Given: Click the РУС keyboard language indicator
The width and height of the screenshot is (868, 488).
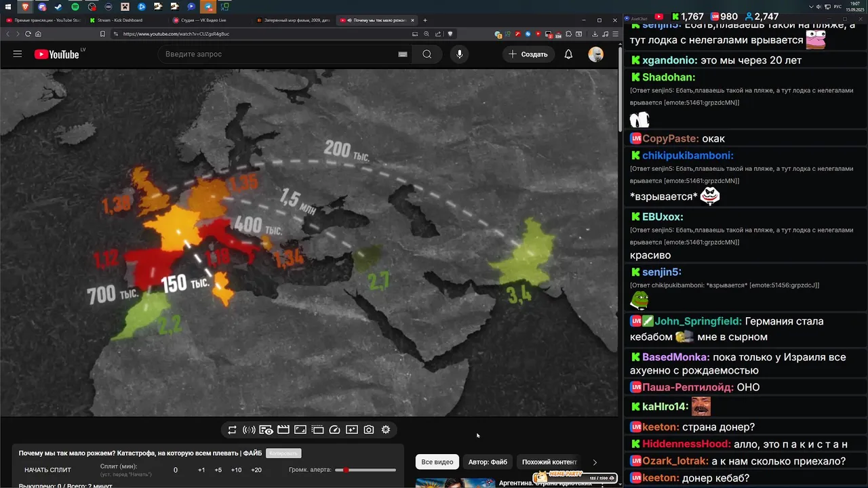Looking at the screenshot, I should [x=837, y=7].
